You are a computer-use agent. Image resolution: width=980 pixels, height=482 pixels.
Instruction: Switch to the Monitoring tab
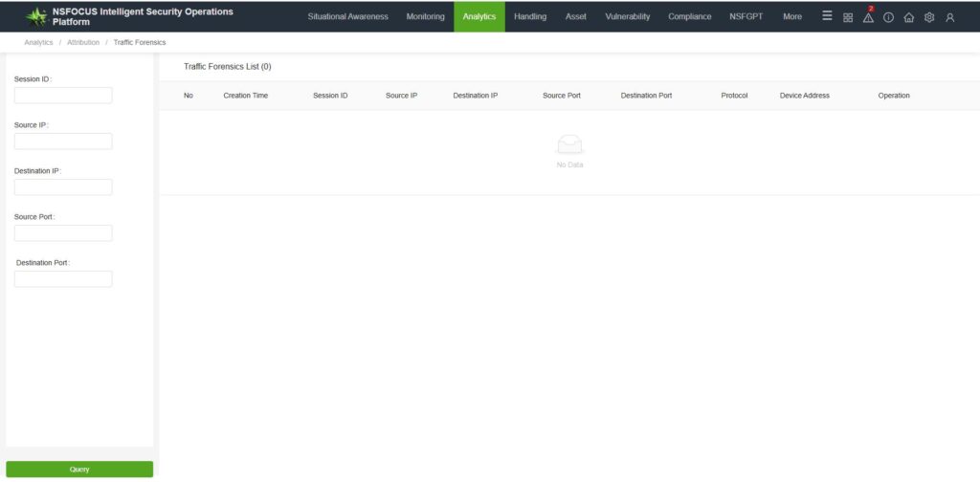click(x=425, y=16)
